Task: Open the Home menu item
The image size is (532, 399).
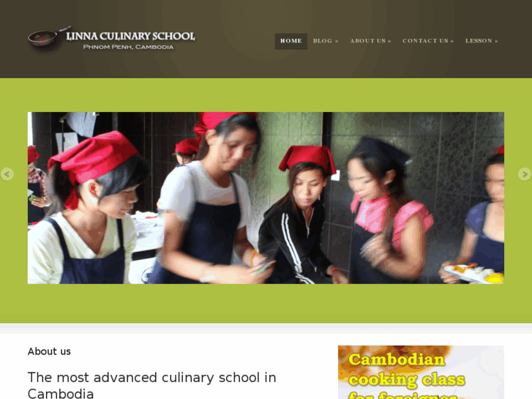Action: coord(291,41)
